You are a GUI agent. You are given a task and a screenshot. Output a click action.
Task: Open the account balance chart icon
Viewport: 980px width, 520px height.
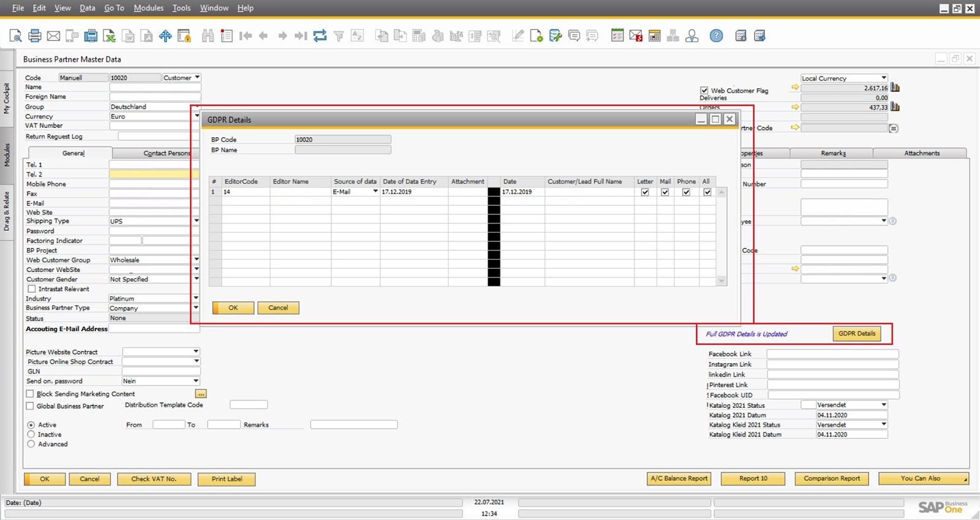click(x=895, y=88)
